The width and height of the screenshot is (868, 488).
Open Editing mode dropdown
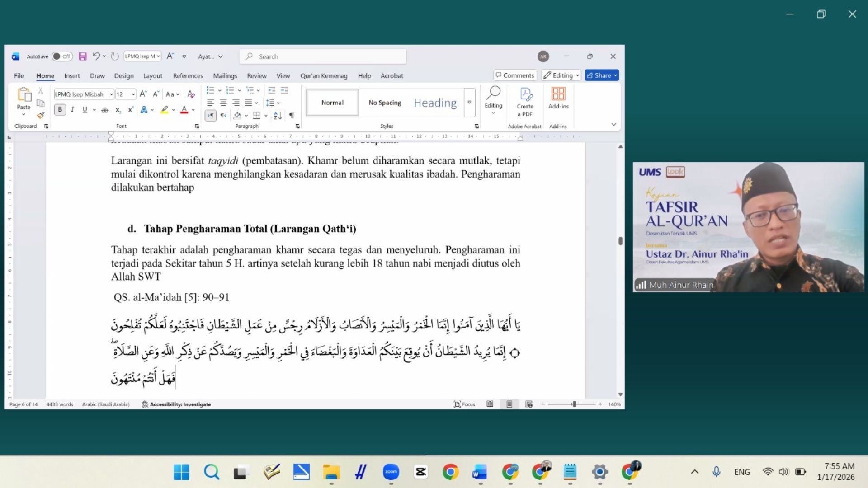561,75
